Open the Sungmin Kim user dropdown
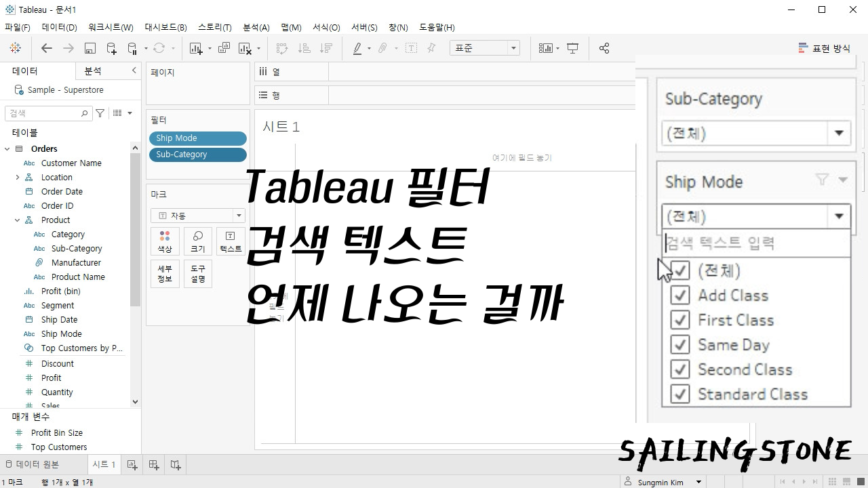The width and height of the screenshot is (868, 488). coord(699,483)
